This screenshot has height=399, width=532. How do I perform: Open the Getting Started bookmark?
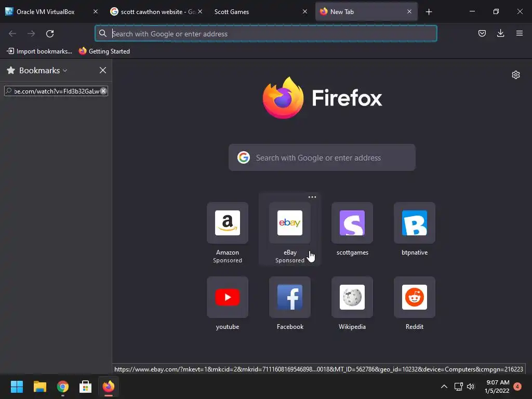tap(104, 51)
